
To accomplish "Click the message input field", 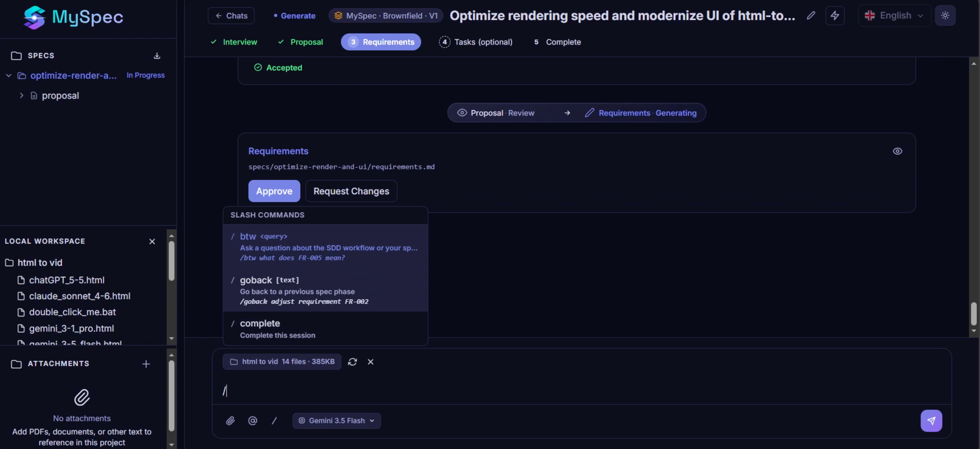I will pos(581,391).
